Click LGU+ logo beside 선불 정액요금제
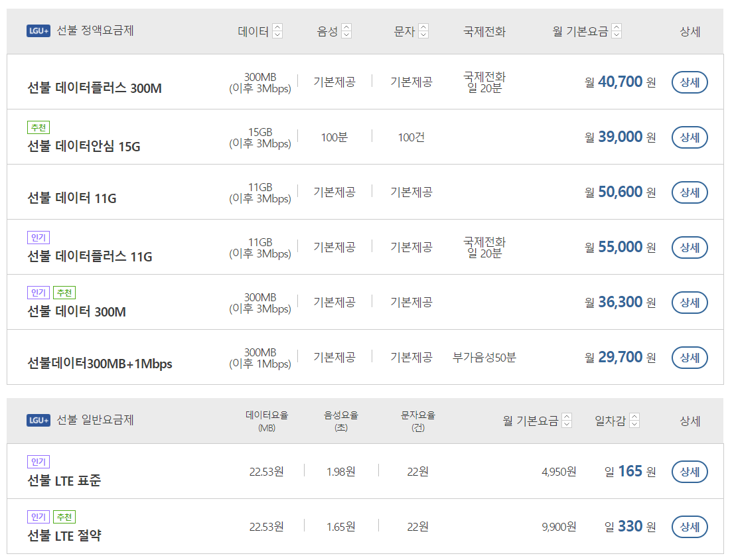Screen dimensions: 730x560 coord(38,31)
